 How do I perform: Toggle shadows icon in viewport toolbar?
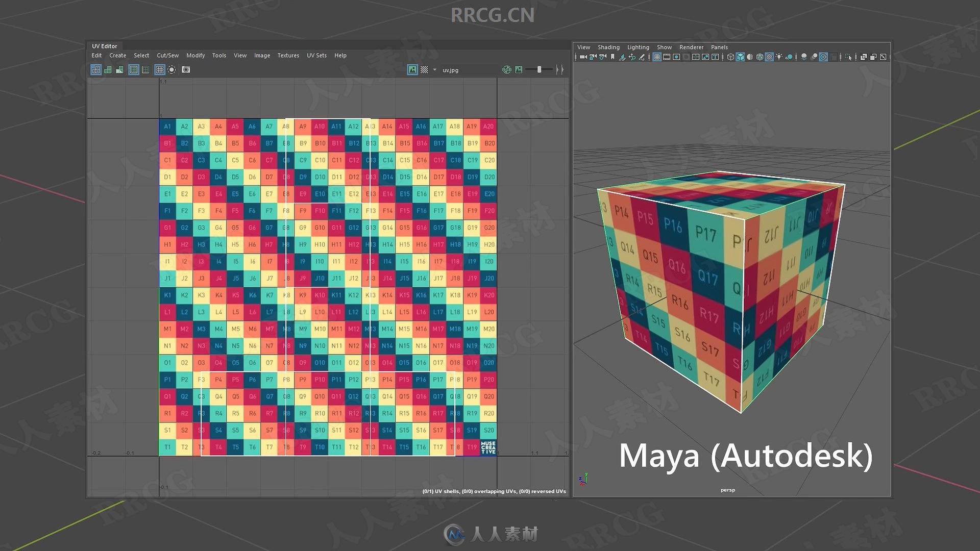click(789, 57)
